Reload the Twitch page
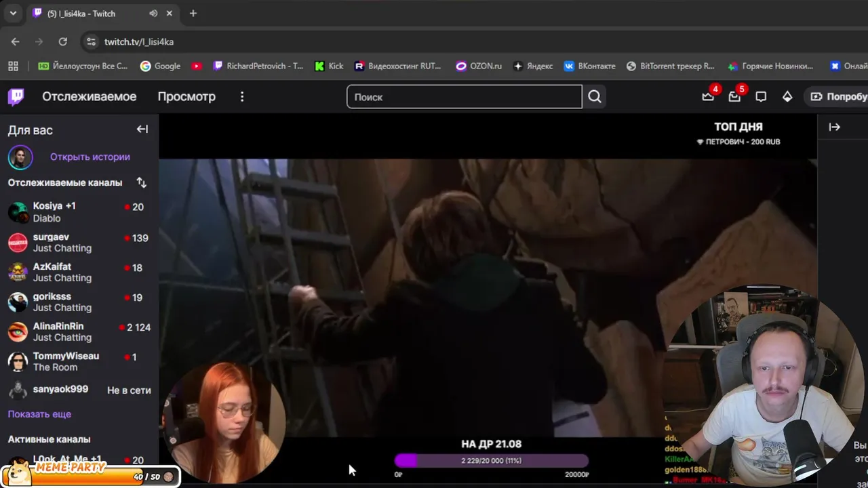The image size is (868, 488). pos(62,41)
